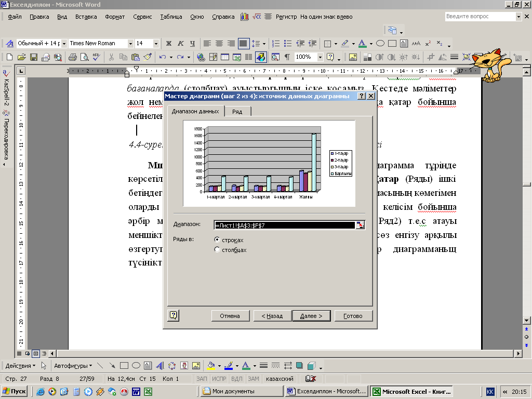This screenshot has height=399, width=532.
Task: Open a file with the folder icon
Action: pos(21,57)
